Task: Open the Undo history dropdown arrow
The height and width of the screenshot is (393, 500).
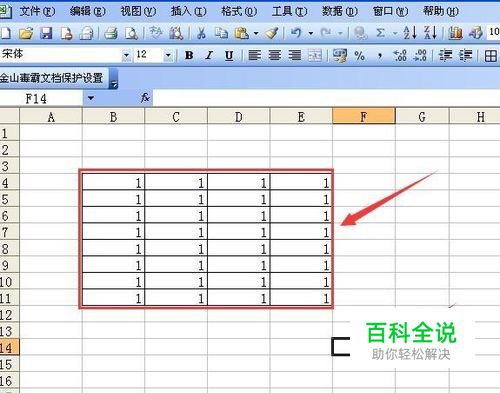Action: pyautogui.click(x=311, y=33)
